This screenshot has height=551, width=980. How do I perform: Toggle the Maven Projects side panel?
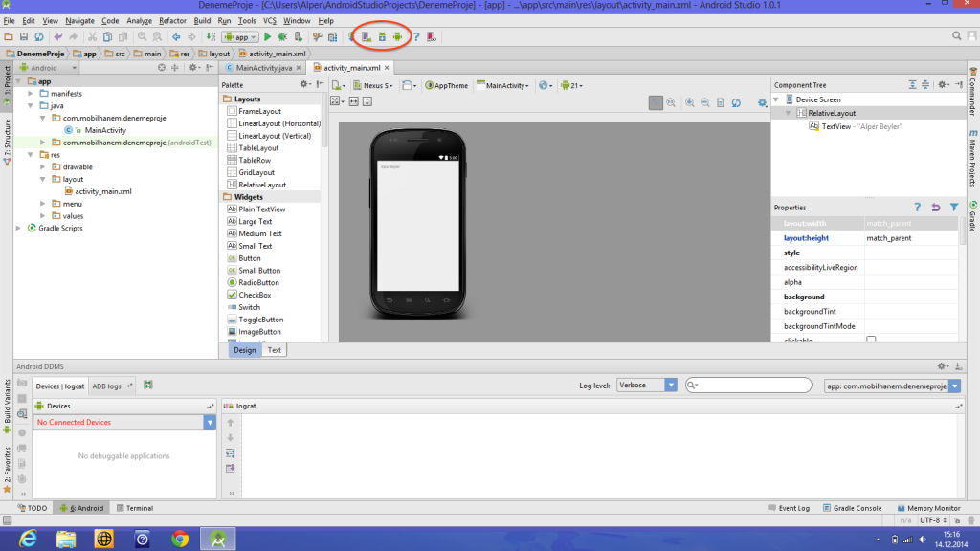(x=974, y=160)
